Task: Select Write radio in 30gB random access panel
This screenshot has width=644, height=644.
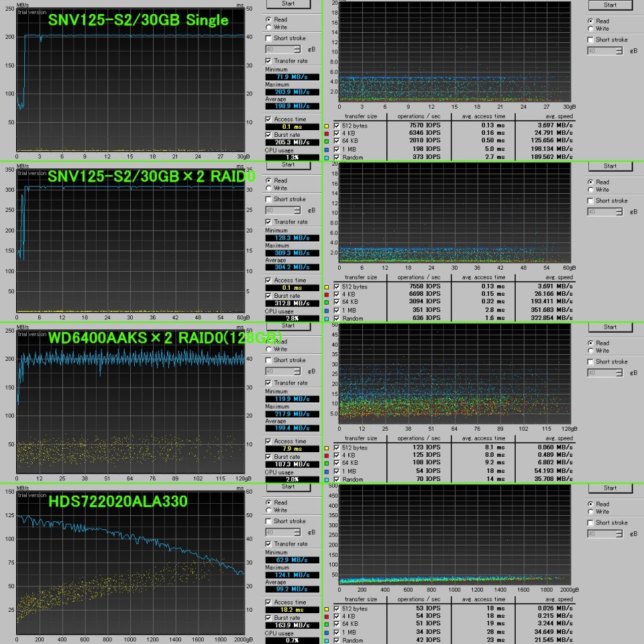Action: (590, 29)
